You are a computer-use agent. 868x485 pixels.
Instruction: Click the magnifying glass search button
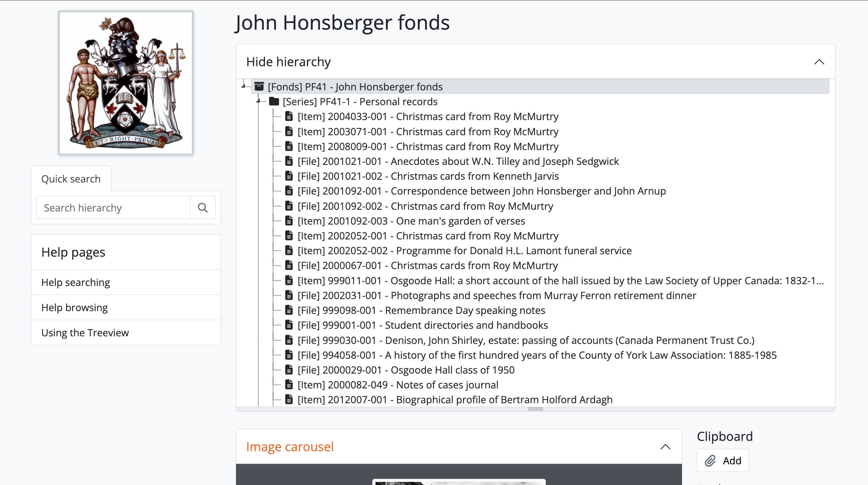(x=203, y=208)
